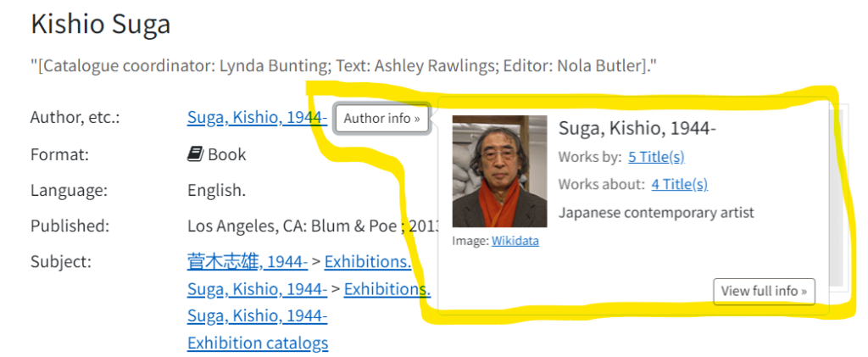Open Exhibitions link in second subject line
Viewport: 868px width, 357px height.
[387, 289]
